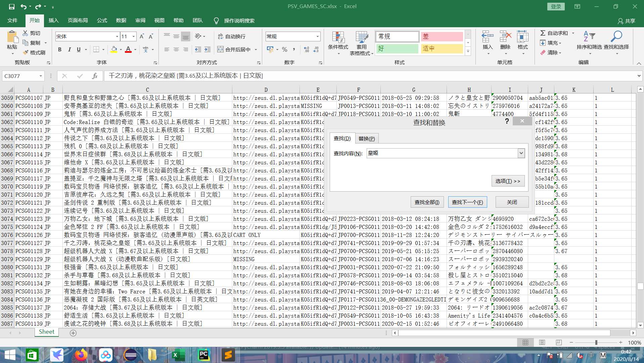Click the percent style icon
Screen dimensions: 644x363
click(285, 49)
